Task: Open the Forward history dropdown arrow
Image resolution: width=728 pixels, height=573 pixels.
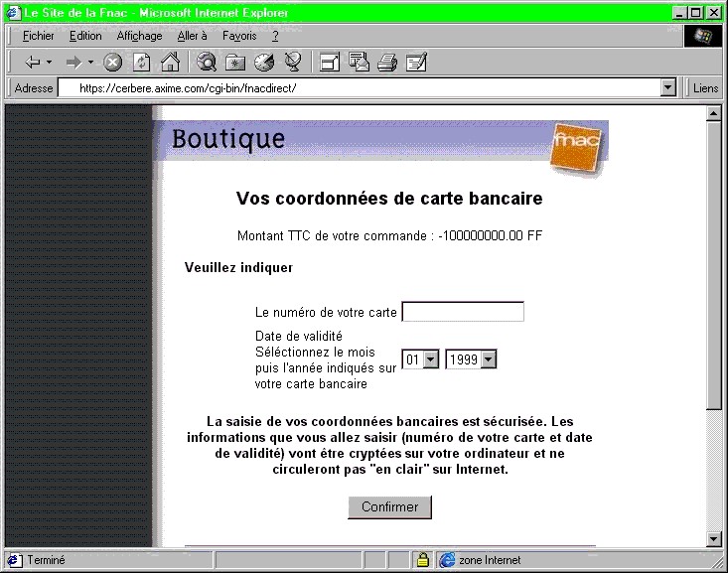Action: (x=90, y=62)
